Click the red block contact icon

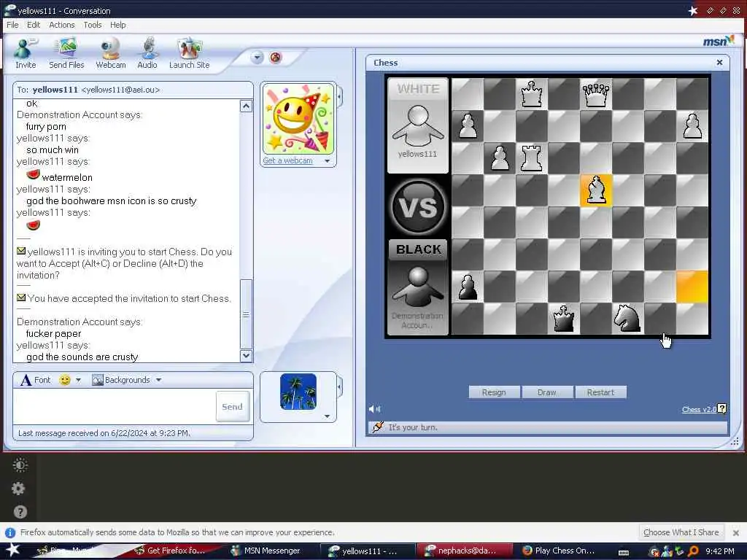pyautogui.click(x=275, y=58)
